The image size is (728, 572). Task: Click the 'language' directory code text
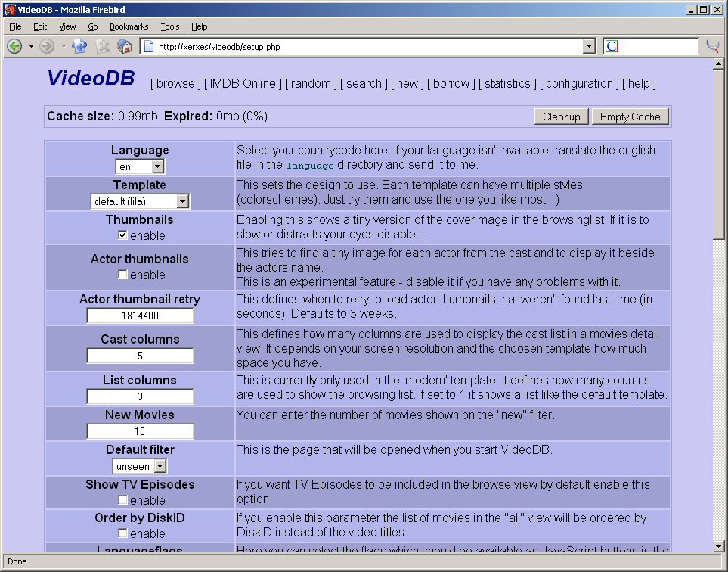(310, 166)
